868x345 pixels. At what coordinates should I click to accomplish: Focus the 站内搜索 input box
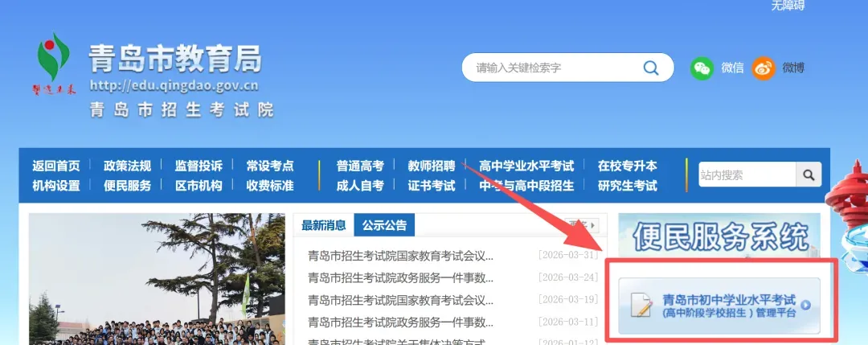click(x=747, y=175)
